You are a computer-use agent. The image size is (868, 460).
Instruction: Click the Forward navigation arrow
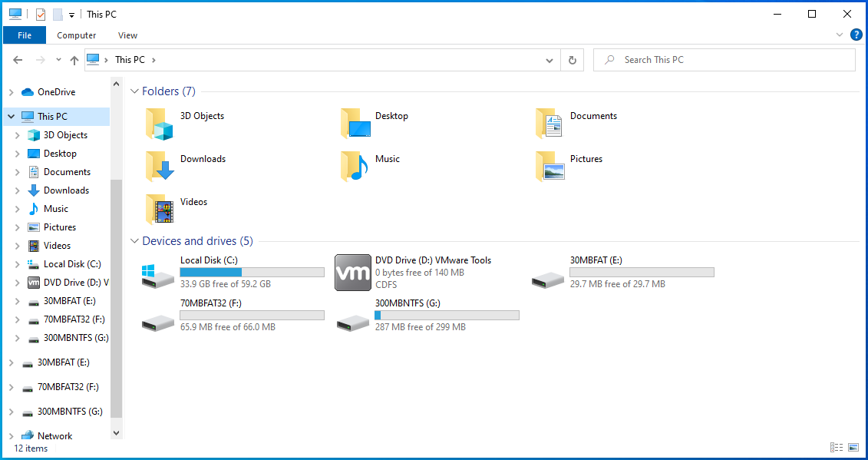41,60
